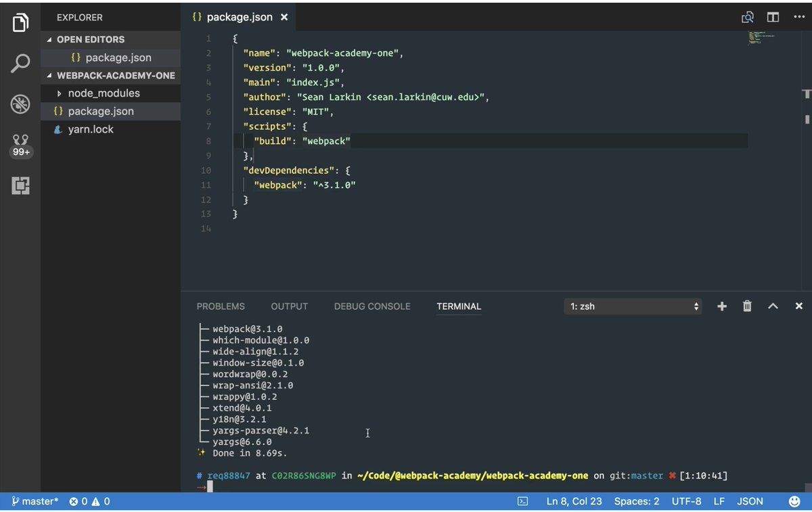Click Ln 8, Col 23 cursor position
The width and height of the screenshot is (812, 512).
click(x=574, y=501)
